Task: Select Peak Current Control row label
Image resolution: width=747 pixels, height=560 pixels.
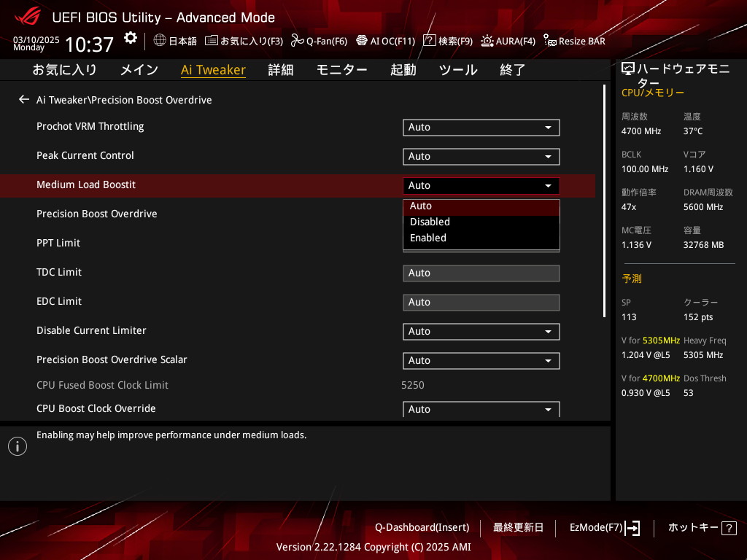Action: point(85,155)
